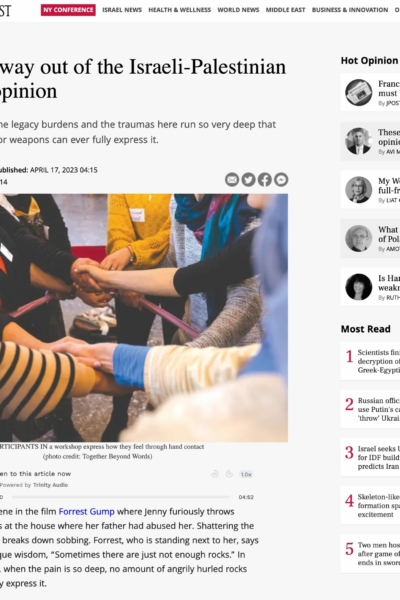Viewport: 400px width, 600px height.
Task: Open the NY Conference tab
Action: coord(68,10)
